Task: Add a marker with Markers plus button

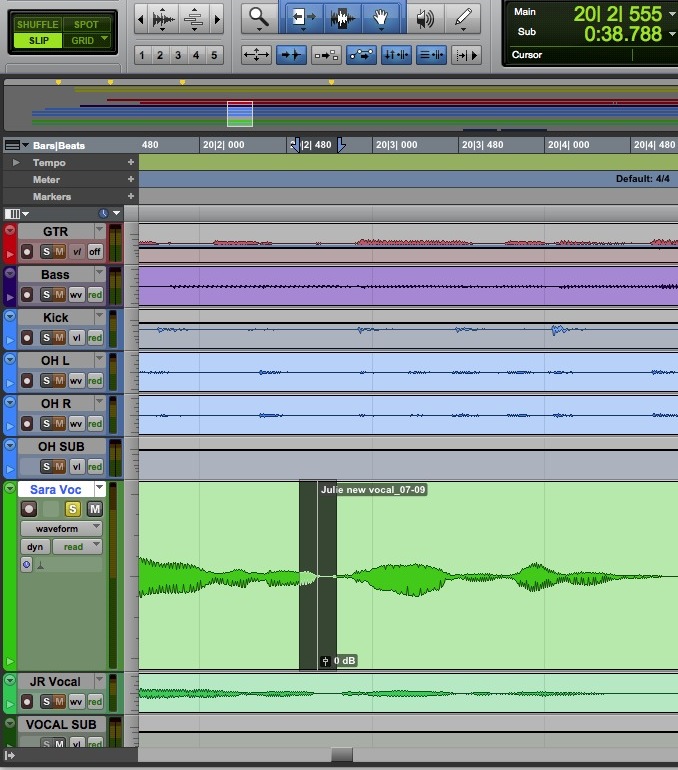Action: click(x=130, y=196)
